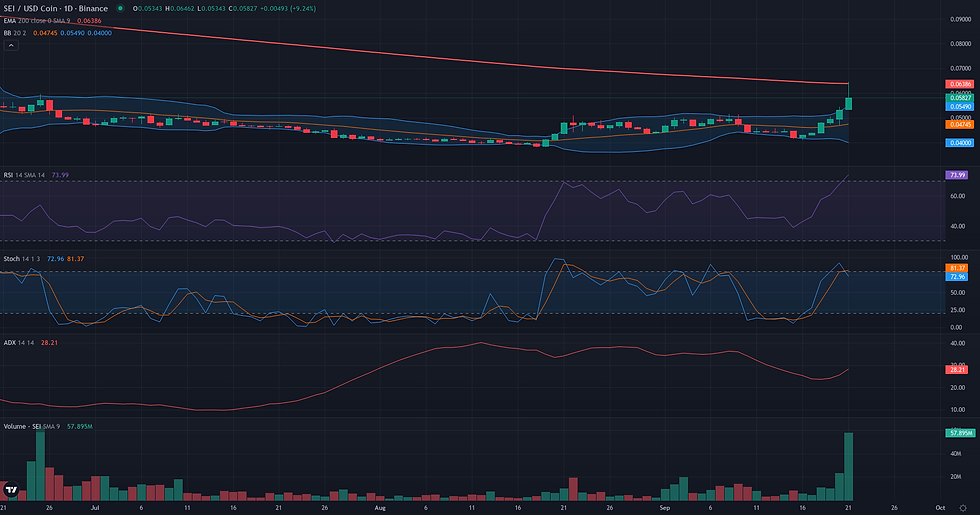Click the +0.00493 (+9.24%) change value

click(289, 9)
